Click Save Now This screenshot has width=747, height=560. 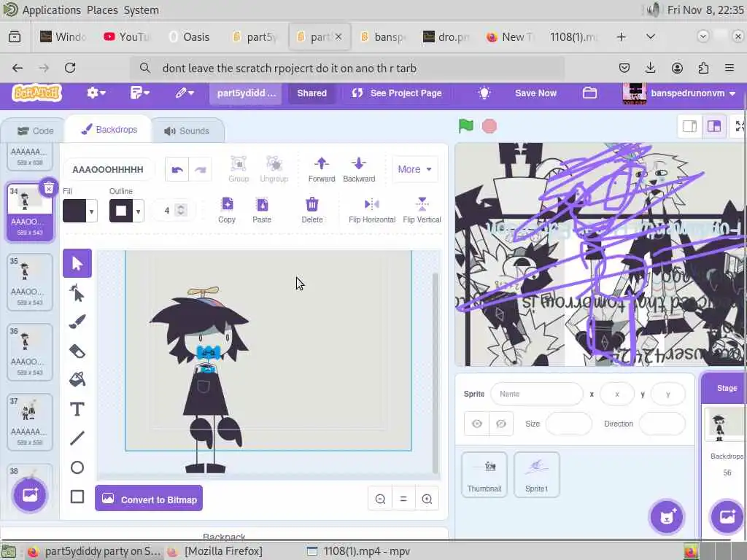pyautogui.click(x=535, y=93)
